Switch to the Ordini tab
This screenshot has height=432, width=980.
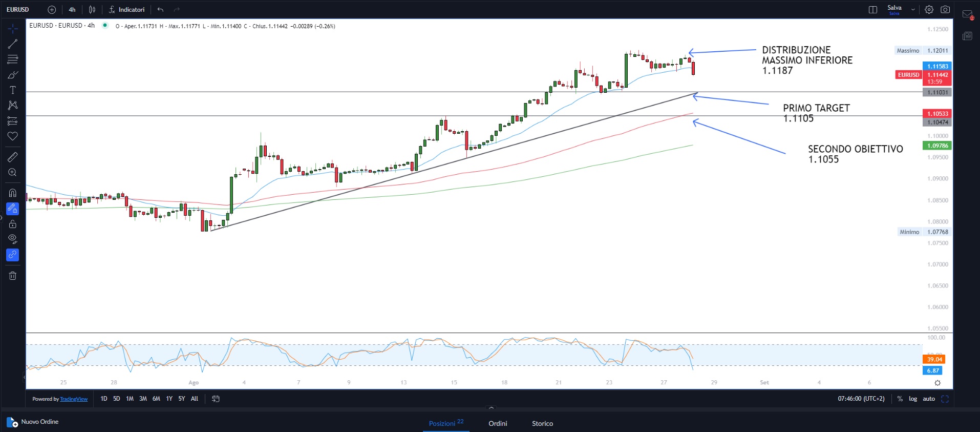pyautogui.click(x=498, y=423)
